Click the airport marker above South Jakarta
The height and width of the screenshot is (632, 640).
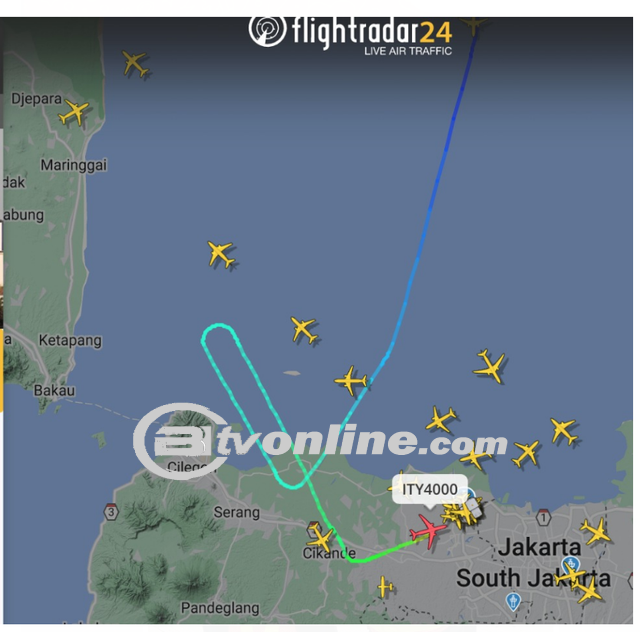coord(571,561)
